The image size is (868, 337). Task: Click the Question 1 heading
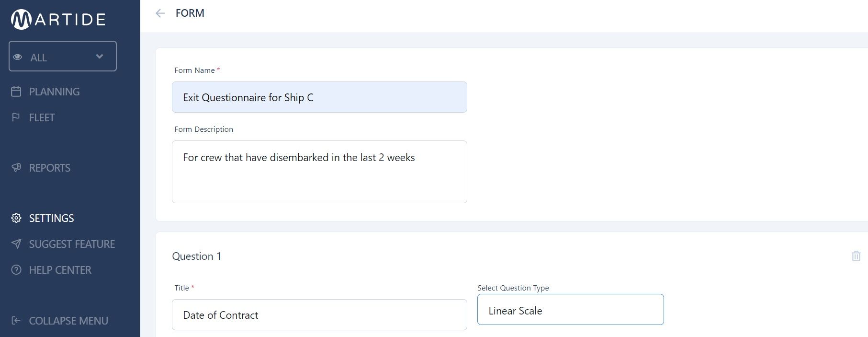pyautogui.click(x=196, y=256)
